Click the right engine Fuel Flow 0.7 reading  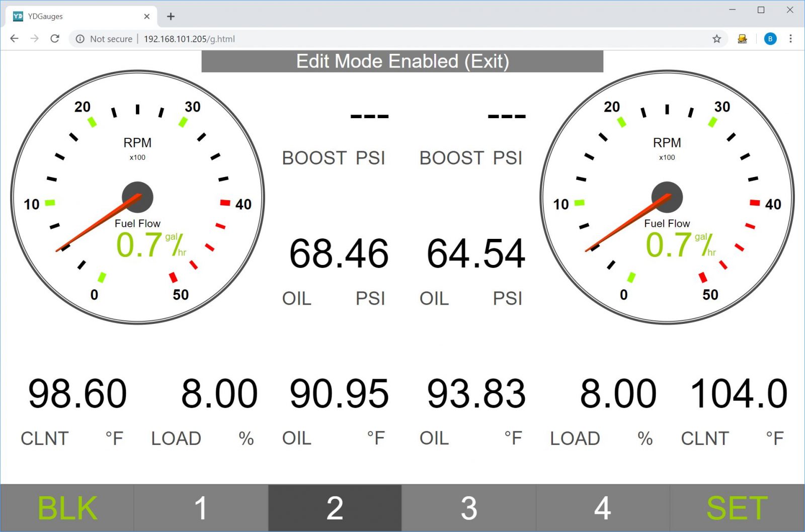point(680,245)
